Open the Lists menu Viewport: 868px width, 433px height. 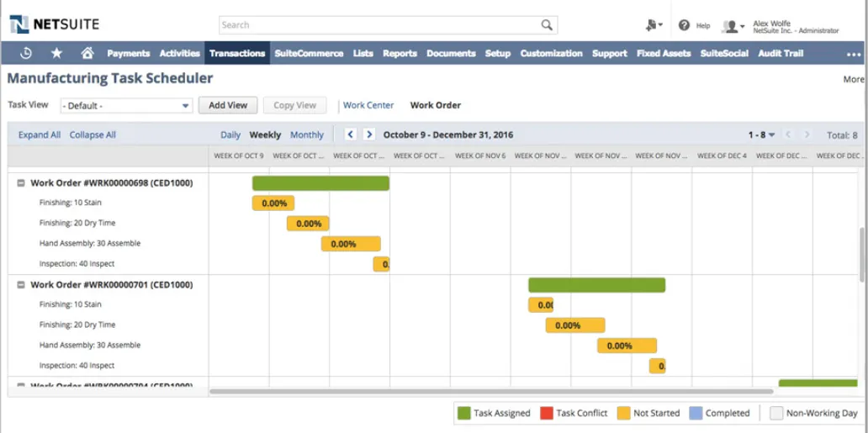pyautogui.click(x=363, y=53)
